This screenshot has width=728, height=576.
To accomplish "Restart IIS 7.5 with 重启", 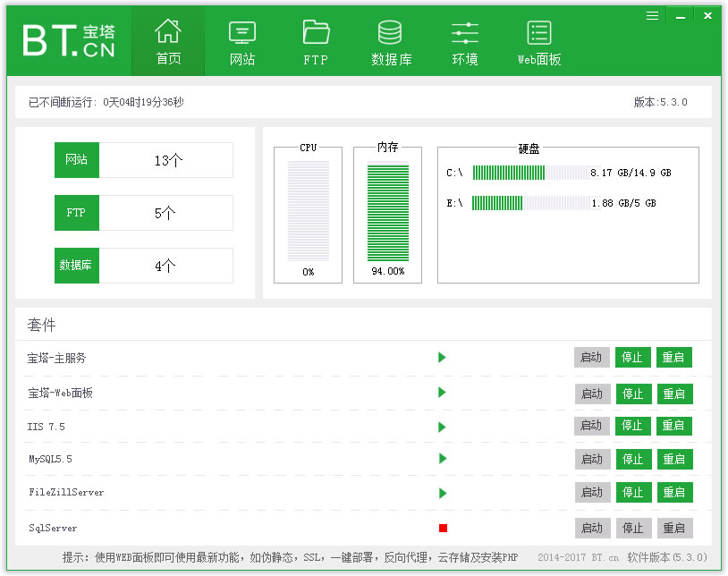I will point(674,426).
